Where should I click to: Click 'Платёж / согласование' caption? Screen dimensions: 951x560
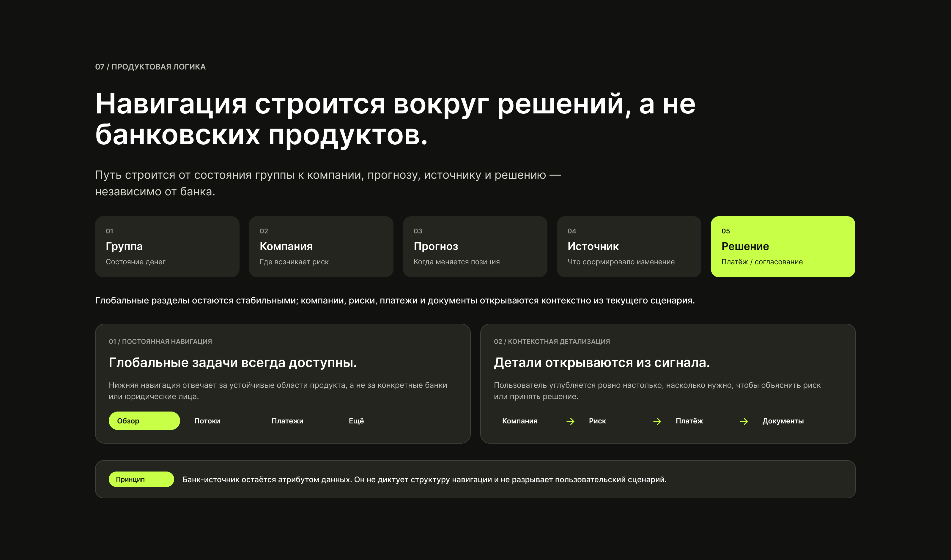pos(762,262)
